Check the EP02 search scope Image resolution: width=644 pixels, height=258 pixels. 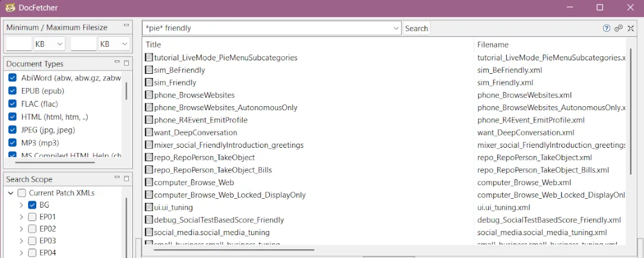tap(32, 229)
